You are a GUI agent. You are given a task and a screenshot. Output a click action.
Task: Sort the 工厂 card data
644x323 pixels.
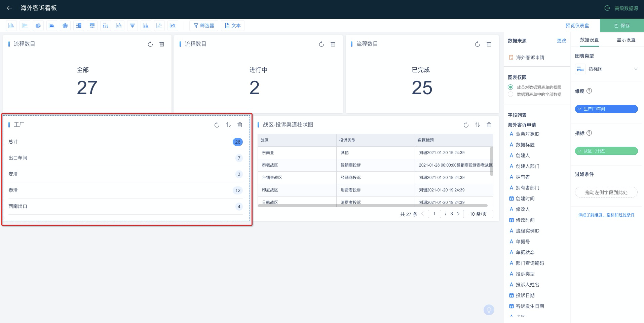228,125
